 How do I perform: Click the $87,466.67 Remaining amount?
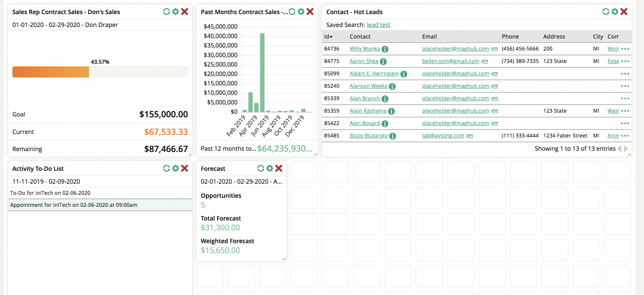click(x=166, y=149)
